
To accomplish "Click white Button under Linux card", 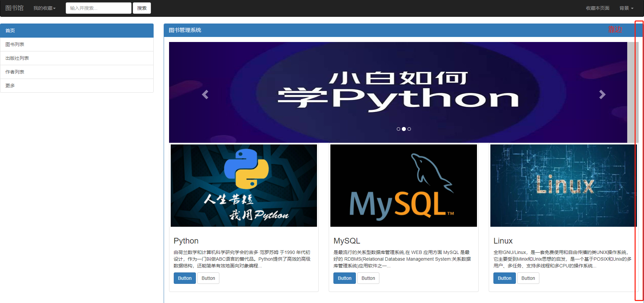I will (x=528, y=278).
